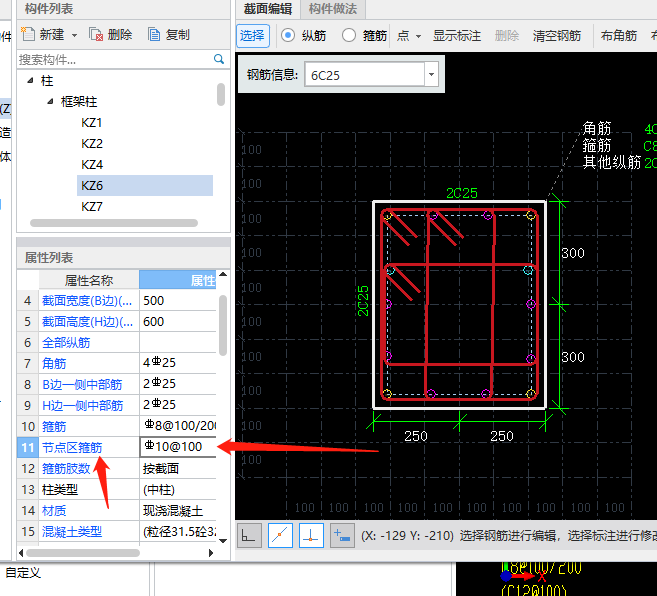Click the 清空钢筋 button
Image resolution: width=657 pixels, height=596 pixels.
tap(556, 36)
